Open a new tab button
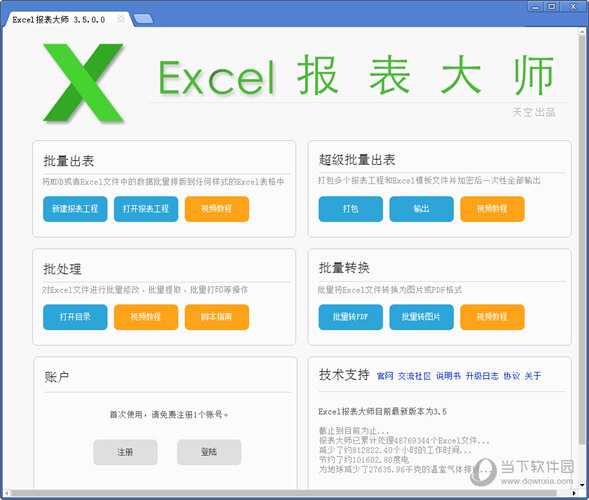The image size is (589, 500). (143, 19)
